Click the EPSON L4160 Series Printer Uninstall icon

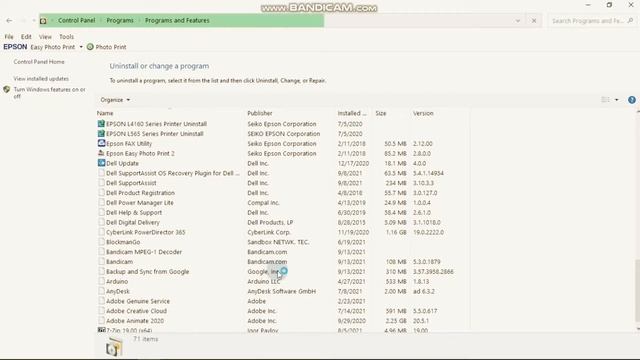click(x=101, y=123)
